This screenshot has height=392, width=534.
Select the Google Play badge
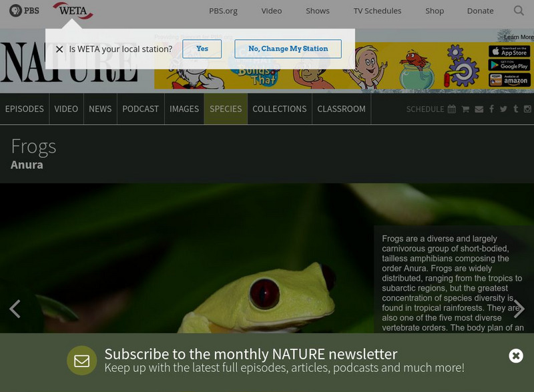[509, 65]
